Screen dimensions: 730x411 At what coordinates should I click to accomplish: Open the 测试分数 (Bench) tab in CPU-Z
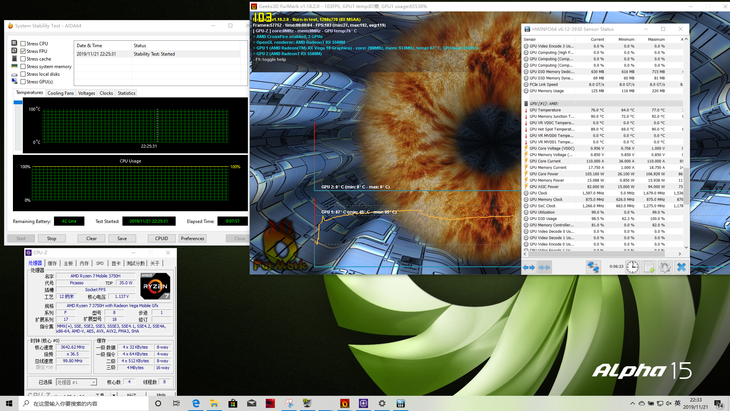pos(136,263)
